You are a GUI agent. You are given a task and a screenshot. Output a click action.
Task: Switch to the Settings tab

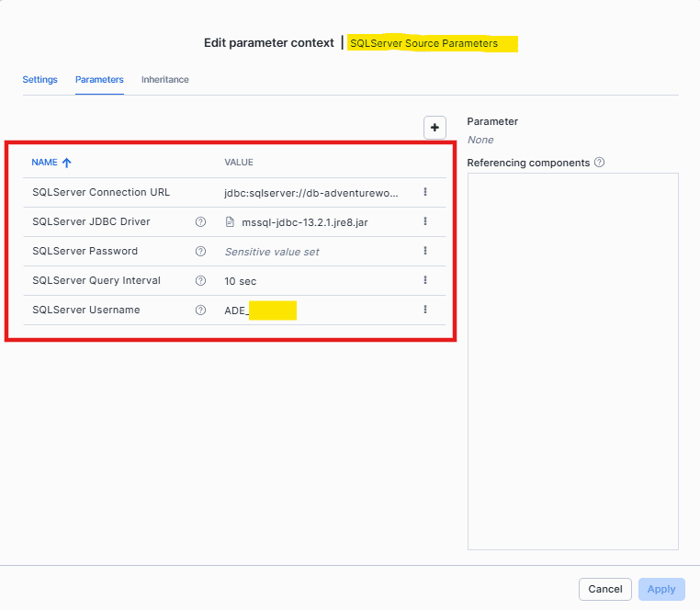[x=40, y=80]
